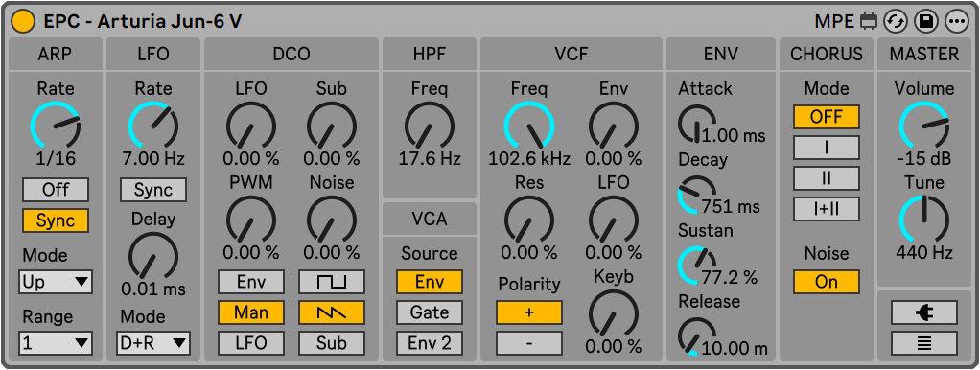This screenshot has height=370, width=980.
Task: Click the DCO Noise knob
Action: point(331,220)
